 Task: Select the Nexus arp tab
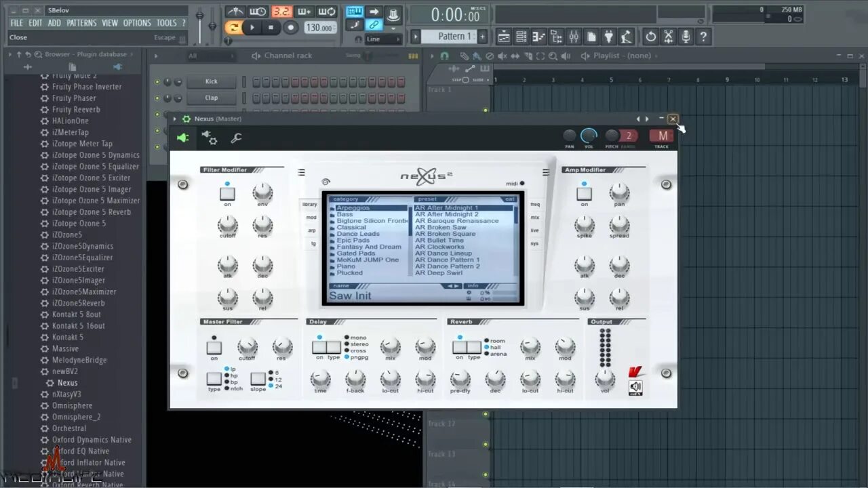(x=311, y=230)
